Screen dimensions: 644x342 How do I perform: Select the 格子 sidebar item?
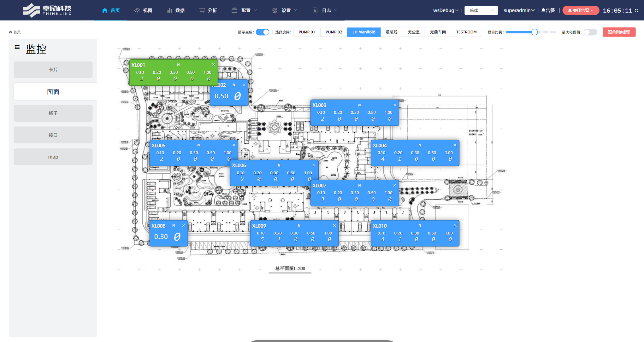[x=53, y=113]
